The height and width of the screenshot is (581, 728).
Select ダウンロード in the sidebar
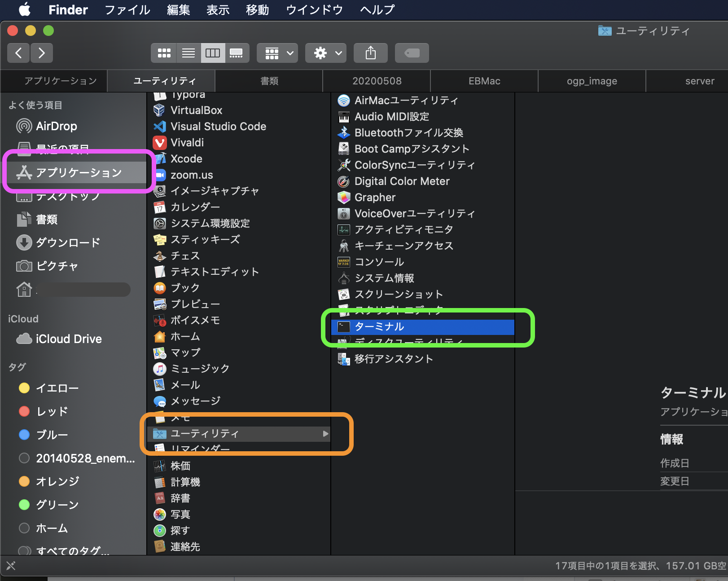coord(75,243)
